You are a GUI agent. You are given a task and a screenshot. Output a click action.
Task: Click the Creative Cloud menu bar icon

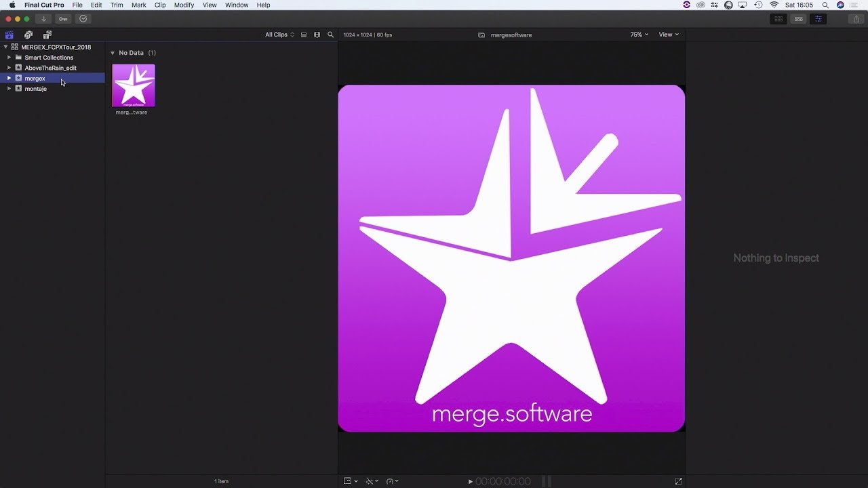701,5
